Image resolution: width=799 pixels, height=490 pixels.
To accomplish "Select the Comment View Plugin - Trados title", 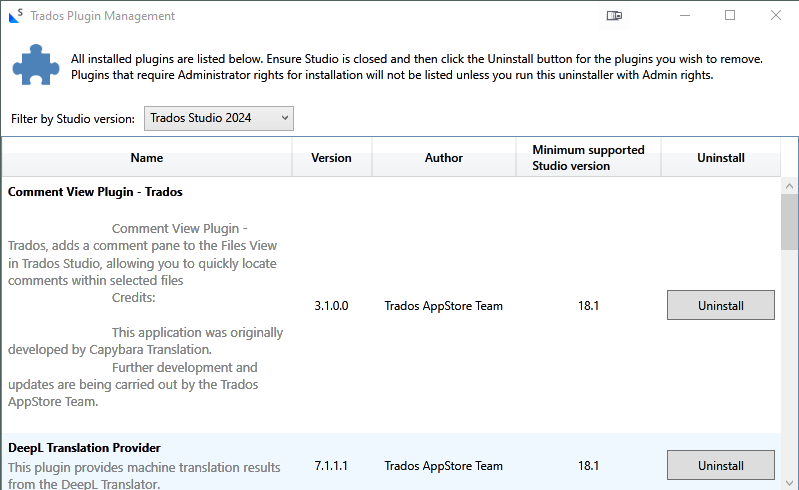I will click(x=95, y=192).
